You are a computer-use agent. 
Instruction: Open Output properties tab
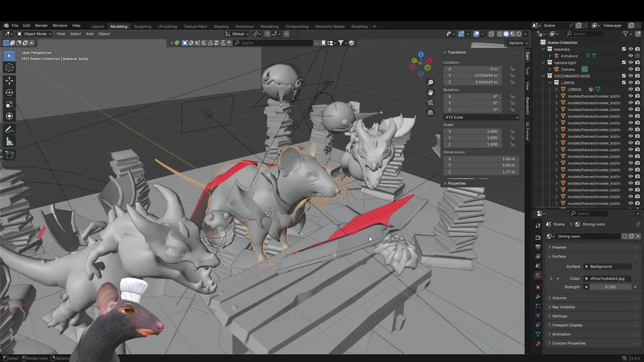(538, 247)
